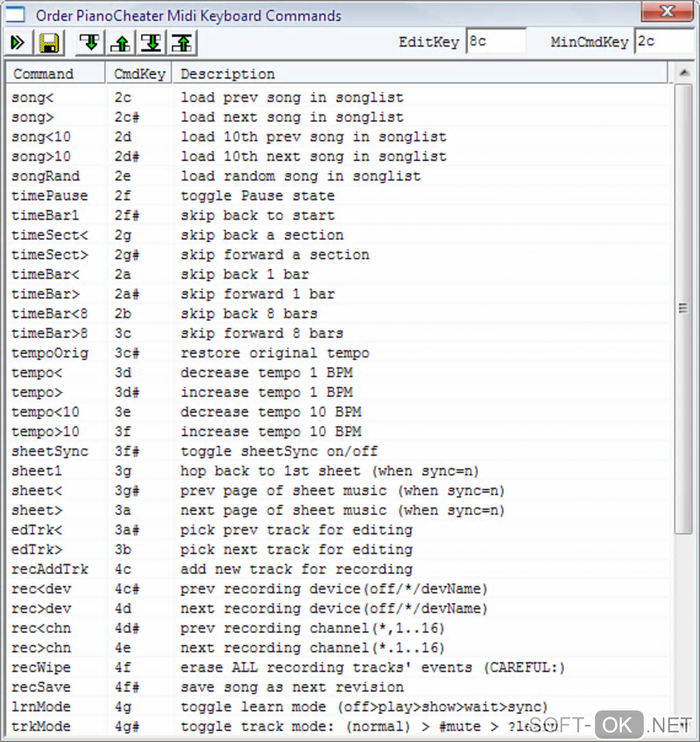Select the tempoOrig command row
700x742 pixels.
340,353
